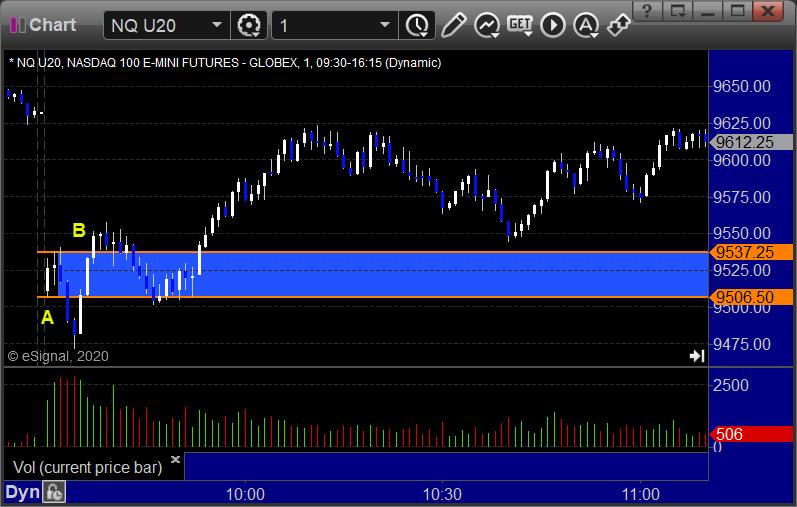Open the studies line-chart icon
This screenshot has height=507, width=797.
pos(487,25)
